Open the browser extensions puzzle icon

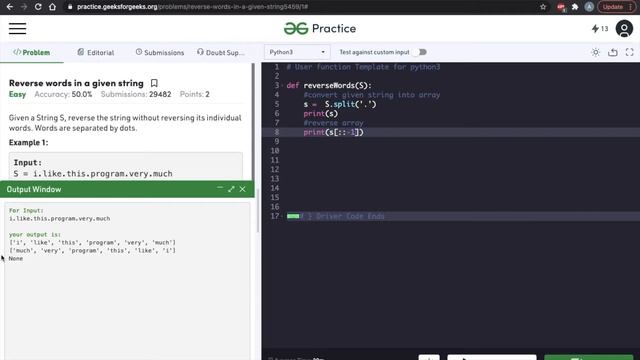pos(575,7)
